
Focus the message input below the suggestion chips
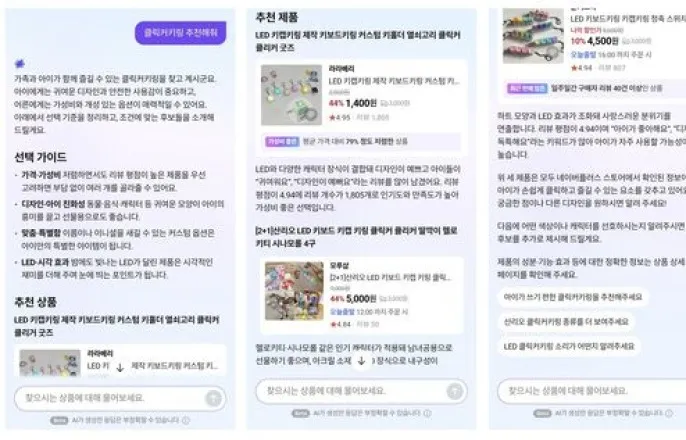pyautogui.click(x=592, y=391)
